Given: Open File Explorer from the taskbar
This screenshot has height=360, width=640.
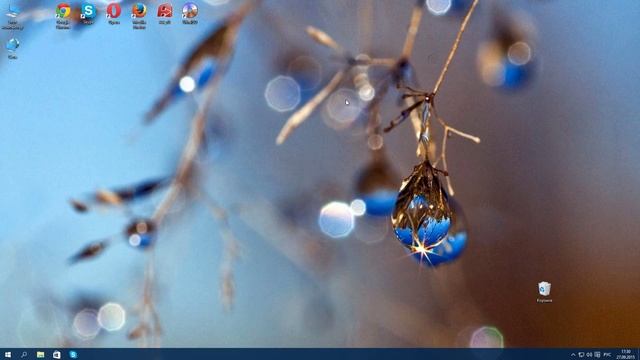Looking at the screenshot, I should tap(40, 355).
